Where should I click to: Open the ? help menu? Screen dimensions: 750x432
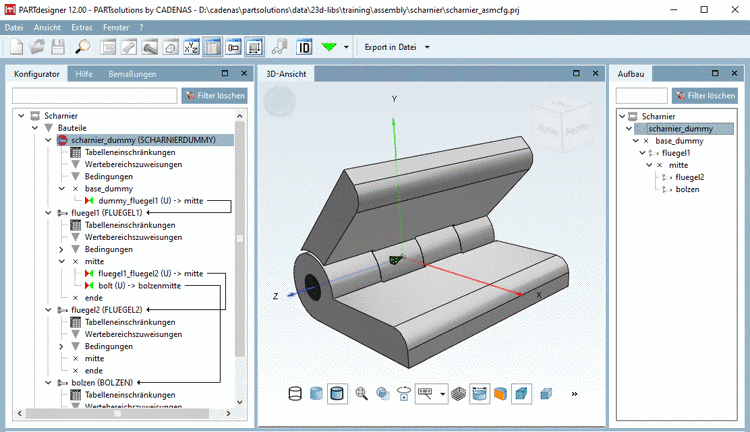(x=141, y=27)
